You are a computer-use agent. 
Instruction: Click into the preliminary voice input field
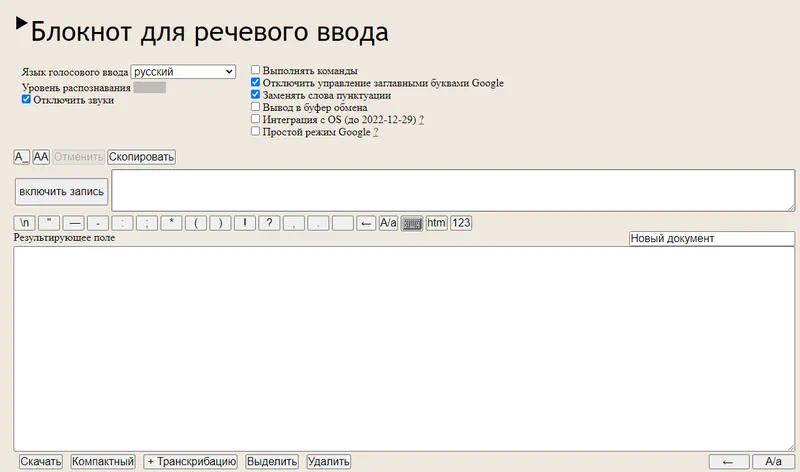point(453,190)
